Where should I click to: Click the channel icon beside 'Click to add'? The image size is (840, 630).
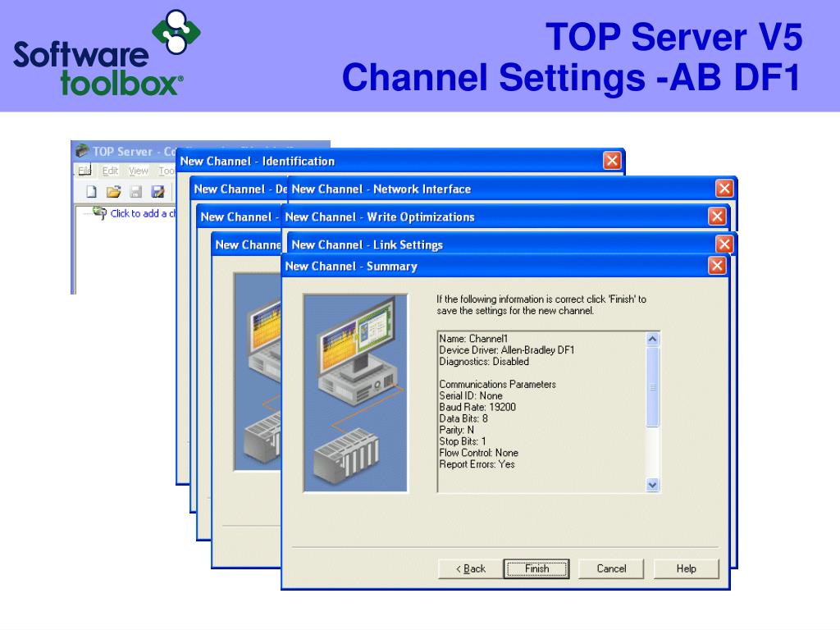point(99,212)
